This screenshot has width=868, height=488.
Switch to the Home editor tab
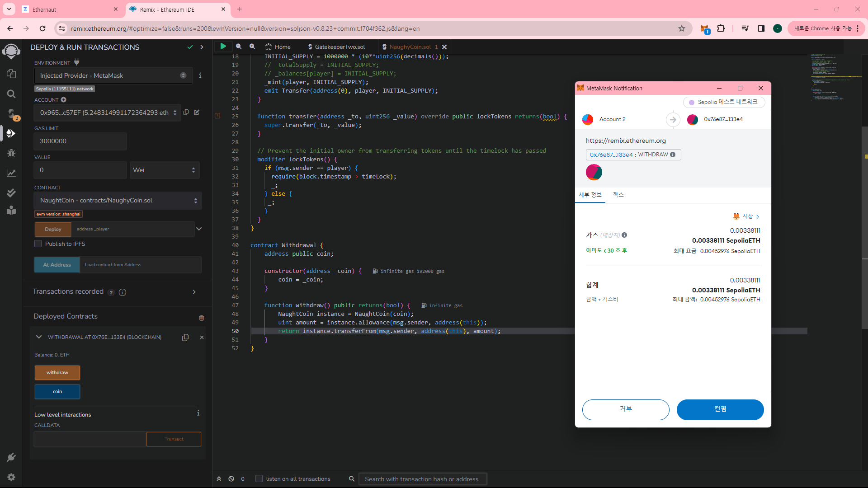coord(278,47)
